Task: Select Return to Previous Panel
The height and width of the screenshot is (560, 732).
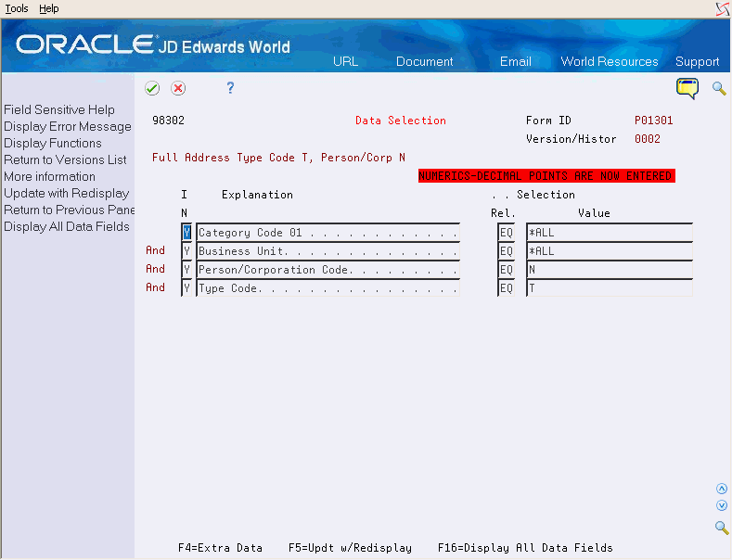Action: (69, 210)
